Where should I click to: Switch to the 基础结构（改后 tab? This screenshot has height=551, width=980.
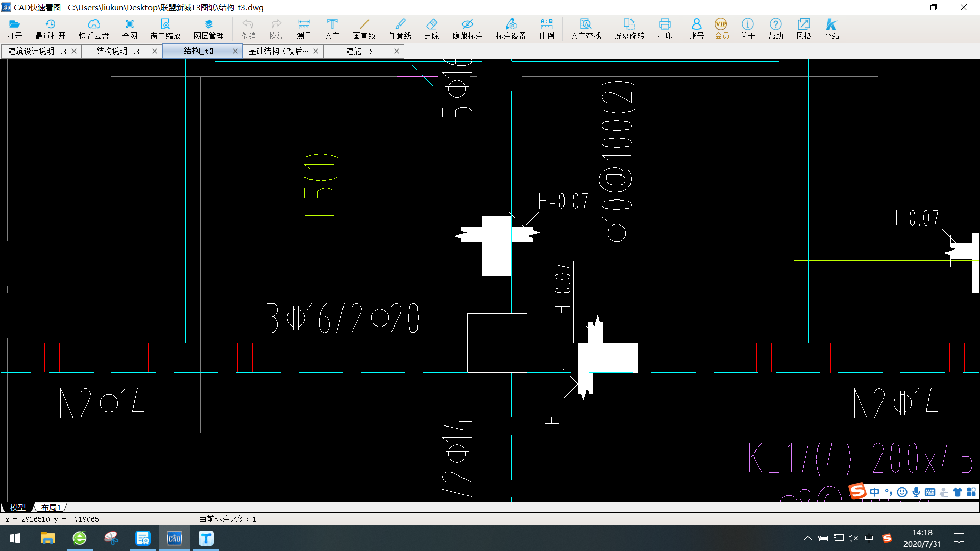point(279,51)
